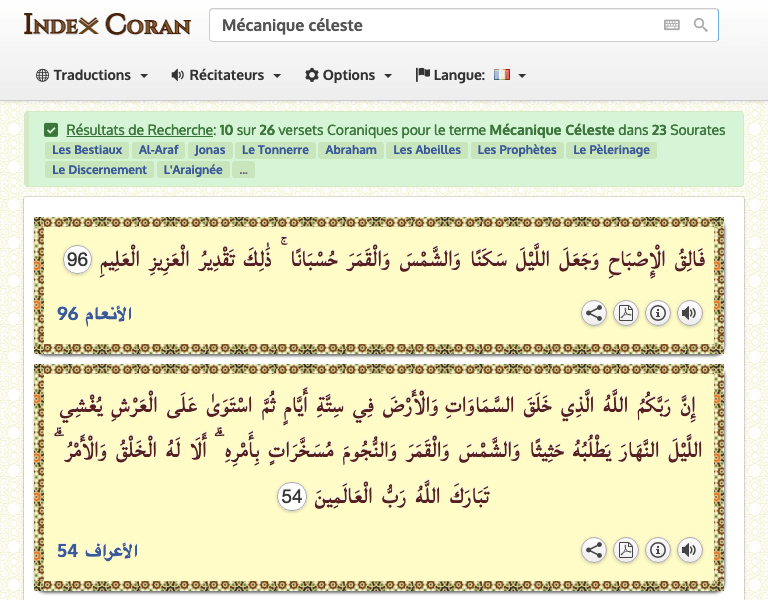Play audio recitation of verse 54
The height and width of the screenshot is (600, 768).
[x=689, y=550]
